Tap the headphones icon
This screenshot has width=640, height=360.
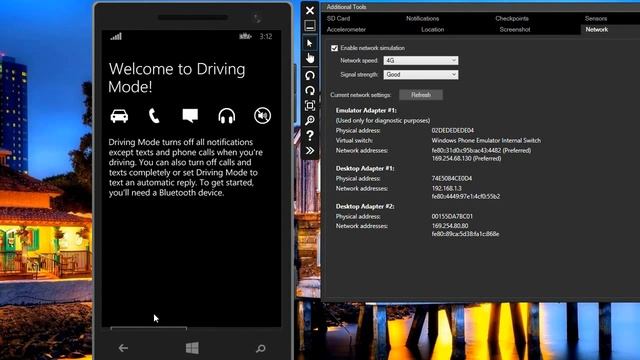(x=227, y=116)
